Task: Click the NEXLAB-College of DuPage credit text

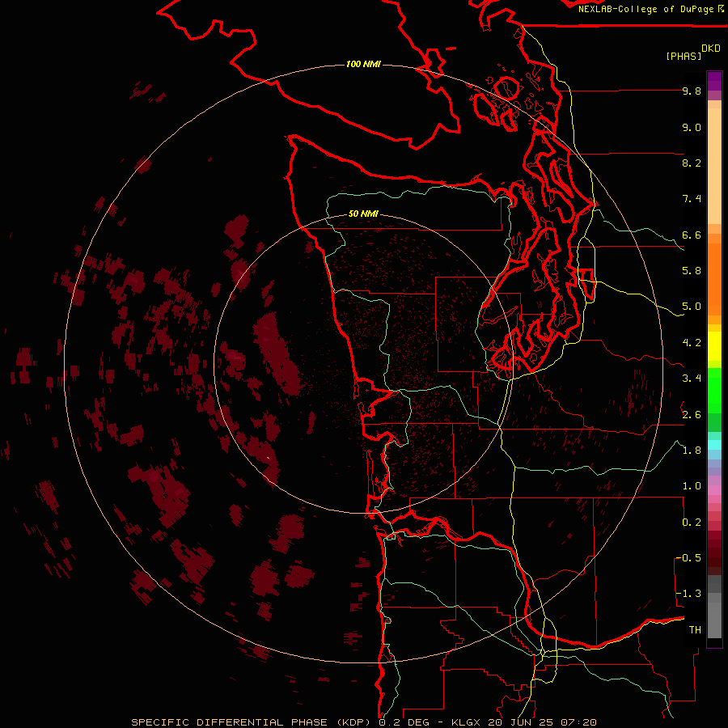Action: (x=646, y=9)
